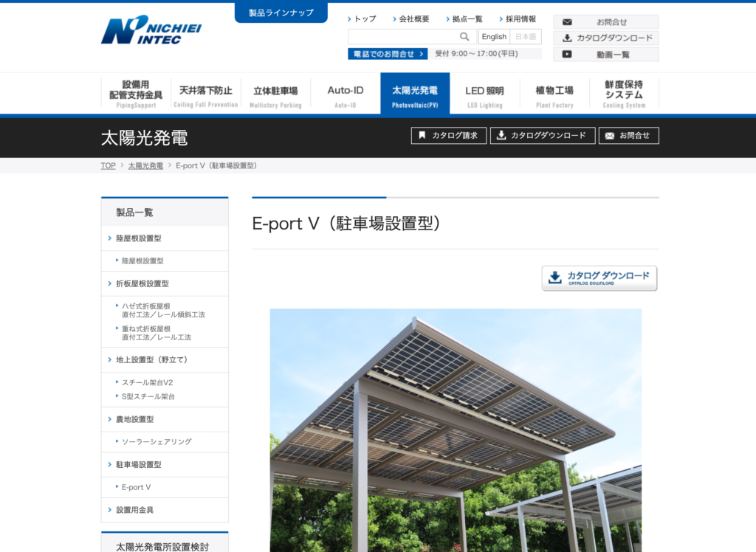Open the LED照明 navigation tab

coord(484,94)
